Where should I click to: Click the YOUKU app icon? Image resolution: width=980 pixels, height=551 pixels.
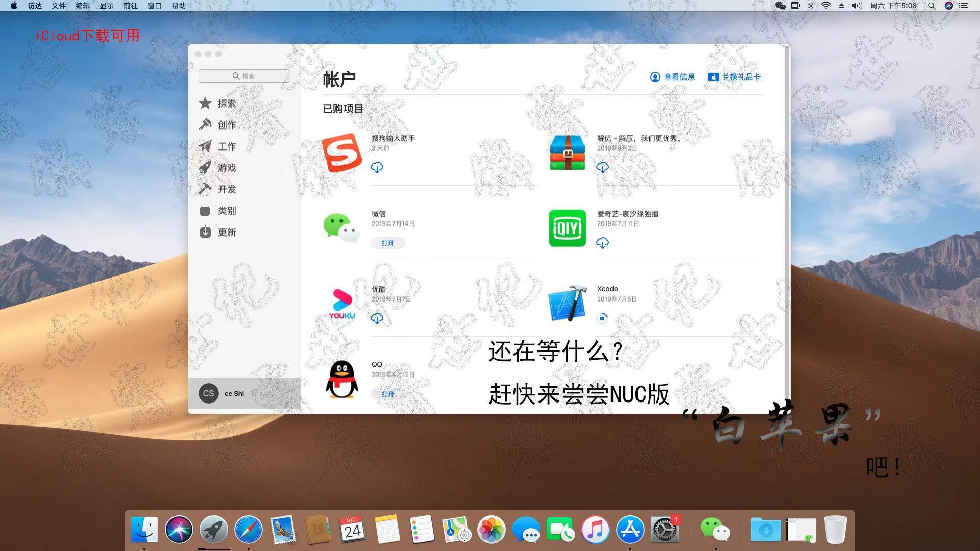(342, 304)
